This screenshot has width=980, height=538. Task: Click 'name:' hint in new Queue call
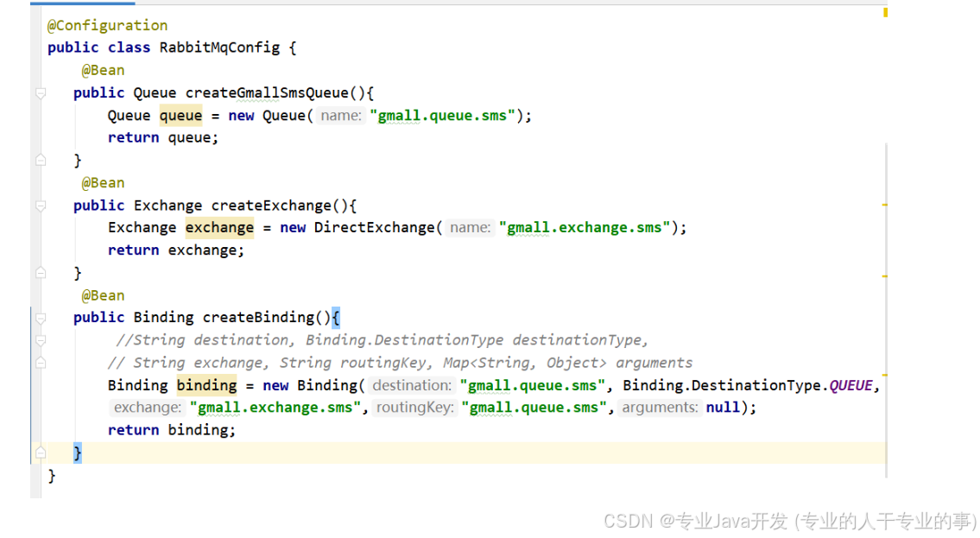[340, 116]
